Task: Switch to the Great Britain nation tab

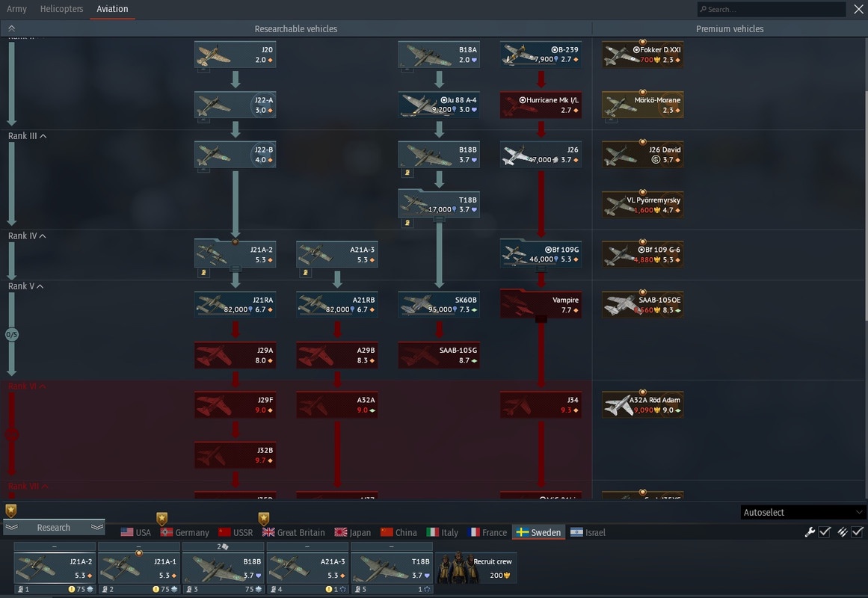Action: 293,532
